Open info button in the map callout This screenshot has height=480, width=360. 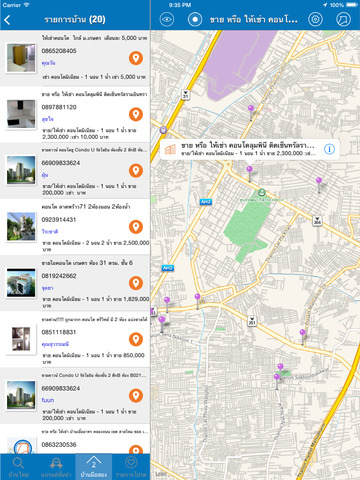(x=329, y=149)
